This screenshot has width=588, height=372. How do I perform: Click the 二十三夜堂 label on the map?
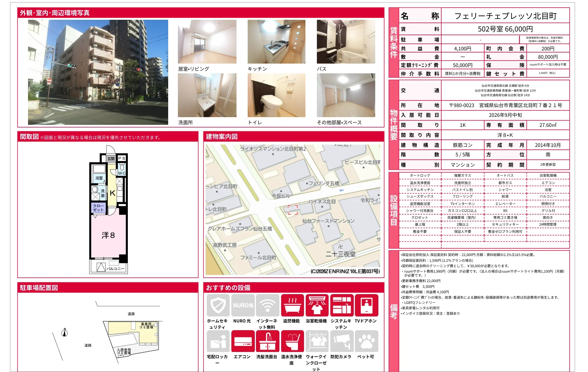(341, 254)
